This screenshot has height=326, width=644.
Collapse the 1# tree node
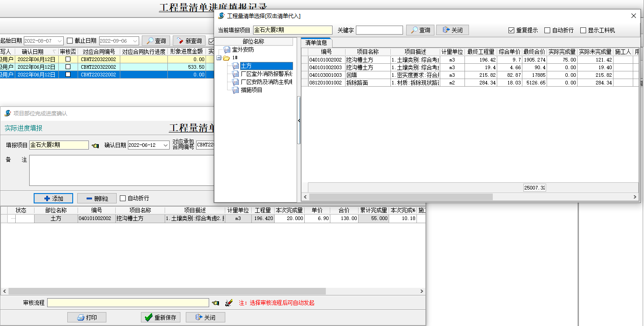(x=219, y=58)
